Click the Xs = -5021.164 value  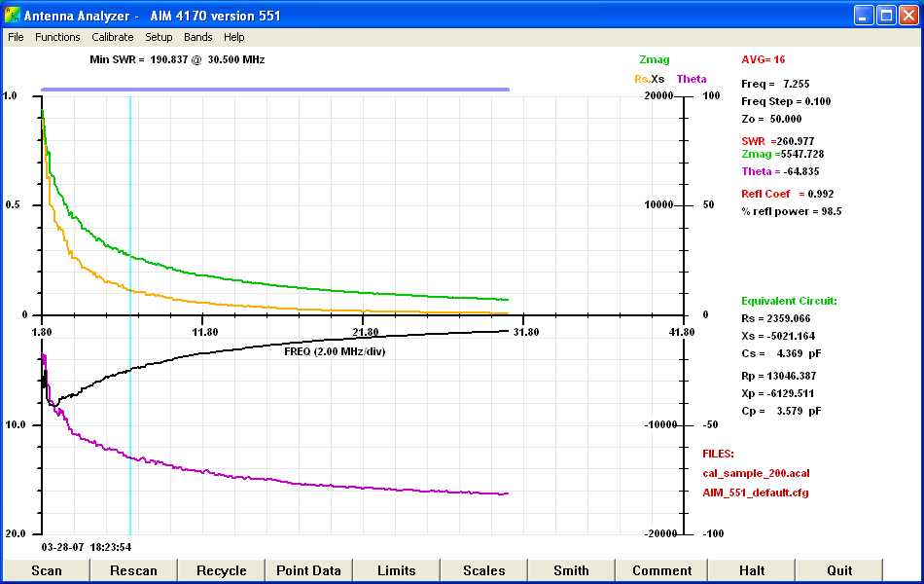coord(778,336)
